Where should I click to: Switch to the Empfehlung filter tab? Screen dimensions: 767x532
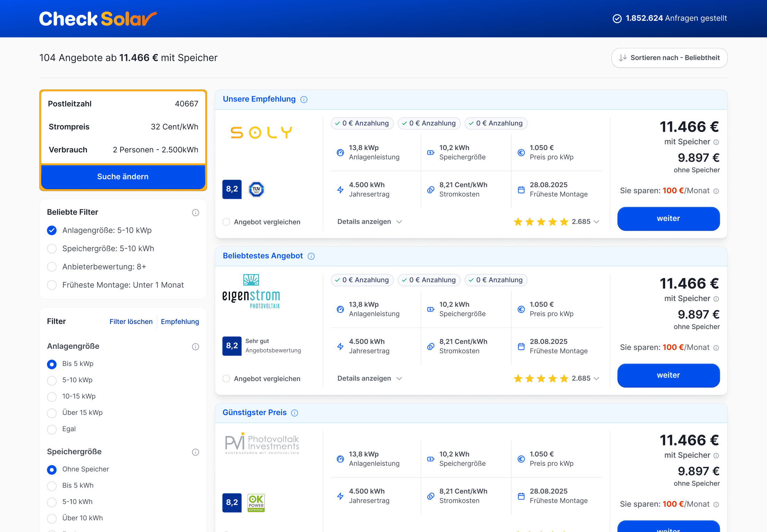point(180,321)
